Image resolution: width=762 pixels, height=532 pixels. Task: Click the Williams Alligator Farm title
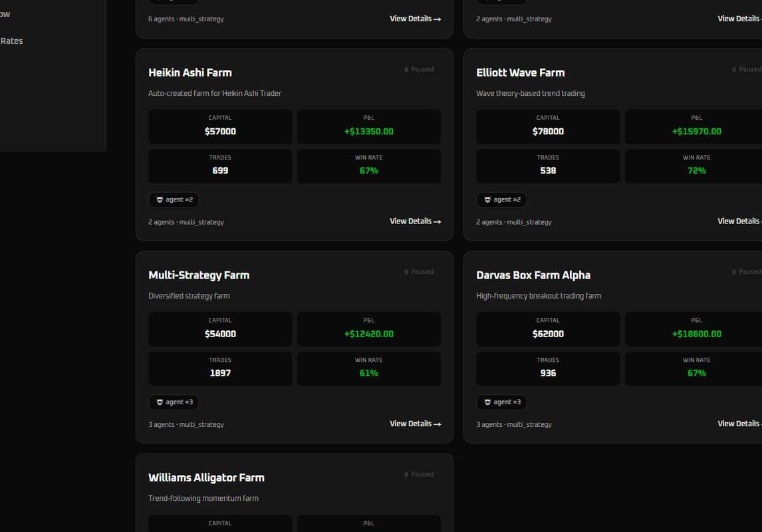coord(206,477)
